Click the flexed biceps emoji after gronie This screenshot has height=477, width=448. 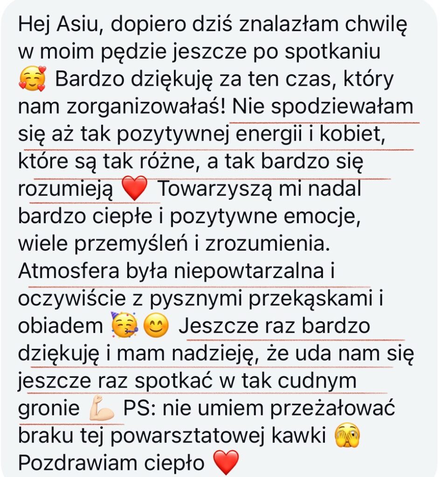102,407
